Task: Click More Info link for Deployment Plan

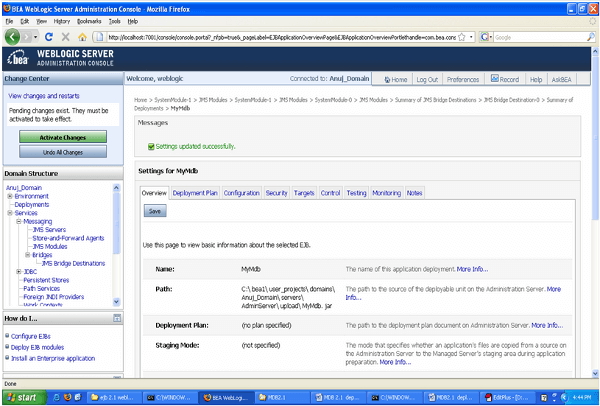Action: [547, 325]
